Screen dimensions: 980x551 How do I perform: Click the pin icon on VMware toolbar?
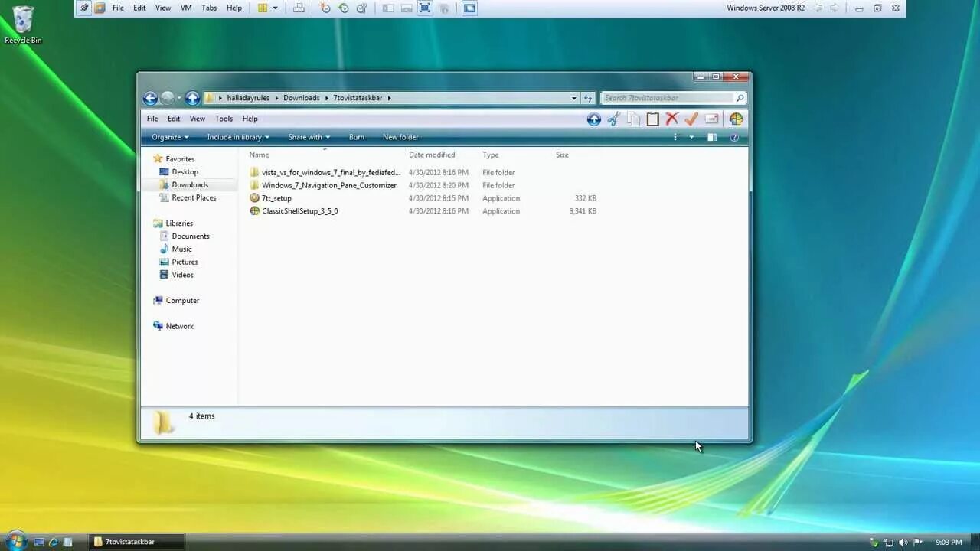(x=84, y=8)
